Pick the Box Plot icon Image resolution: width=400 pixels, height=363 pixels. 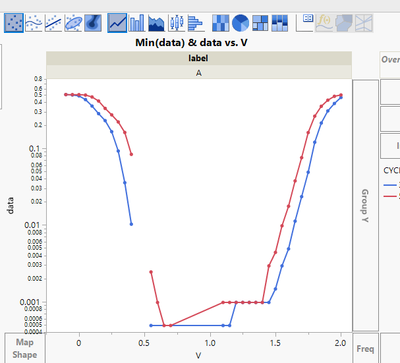point(176,23)
